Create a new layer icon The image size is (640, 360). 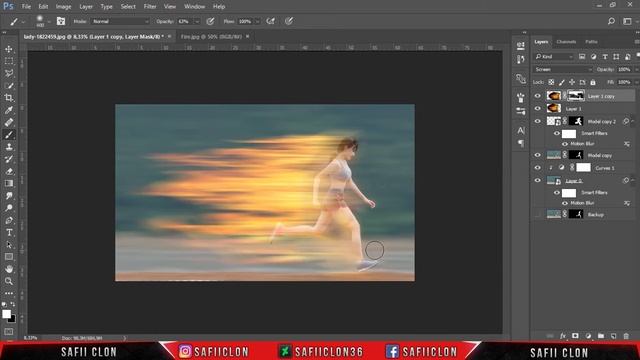613,336
